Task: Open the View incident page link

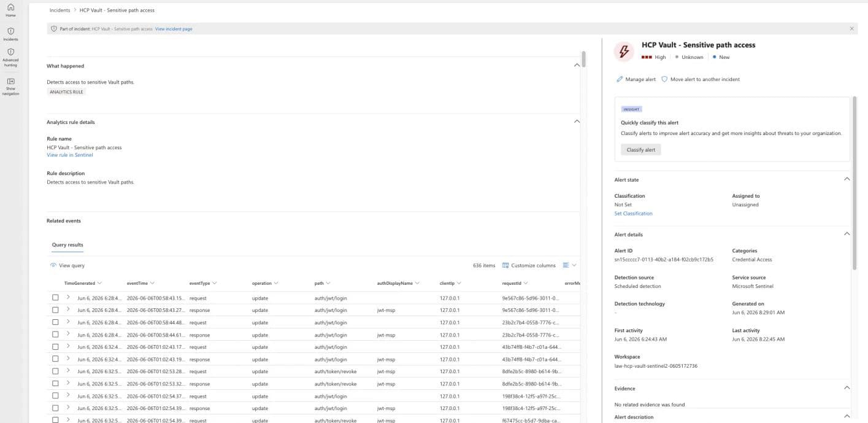Action: click(x=174, y=29)
